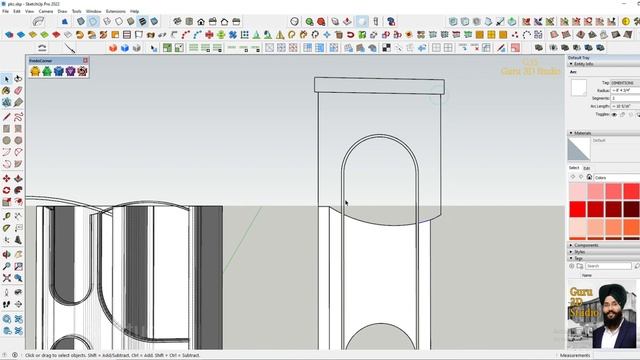
Task: Toggle the X-ray face style
Action: tap(81, 22)
